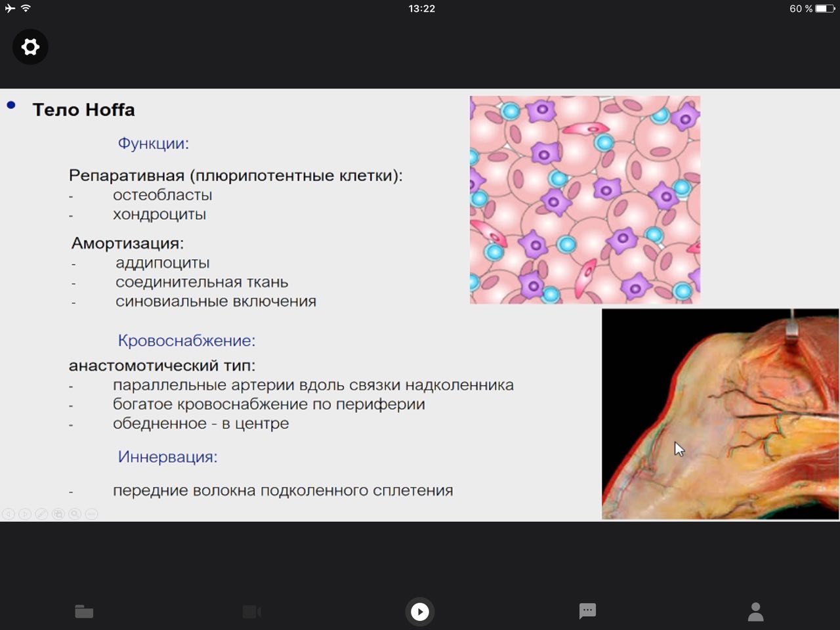Tap the central play button
Image resolution: width=840 pixels, height=630 pixels.
pyautogui.click(x=420, y=612)
